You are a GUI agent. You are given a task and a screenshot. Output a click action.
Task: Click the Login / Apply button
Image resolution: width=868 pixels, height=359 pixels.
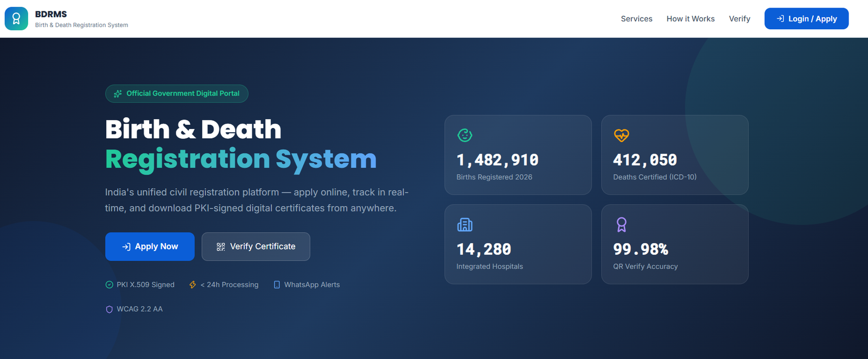(806, 18)
